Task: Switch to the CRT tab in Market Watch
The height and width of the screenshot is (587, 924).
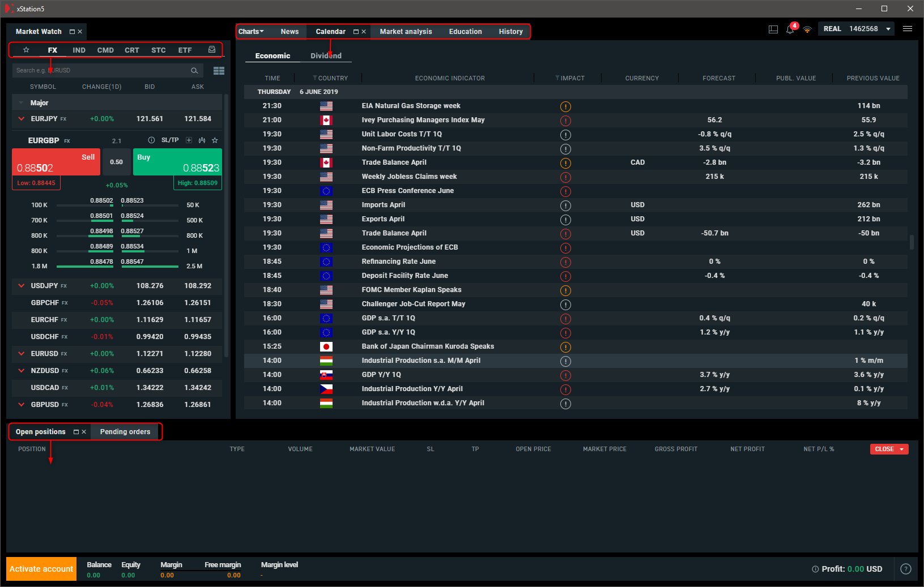Action: click(x=132, y=50)
